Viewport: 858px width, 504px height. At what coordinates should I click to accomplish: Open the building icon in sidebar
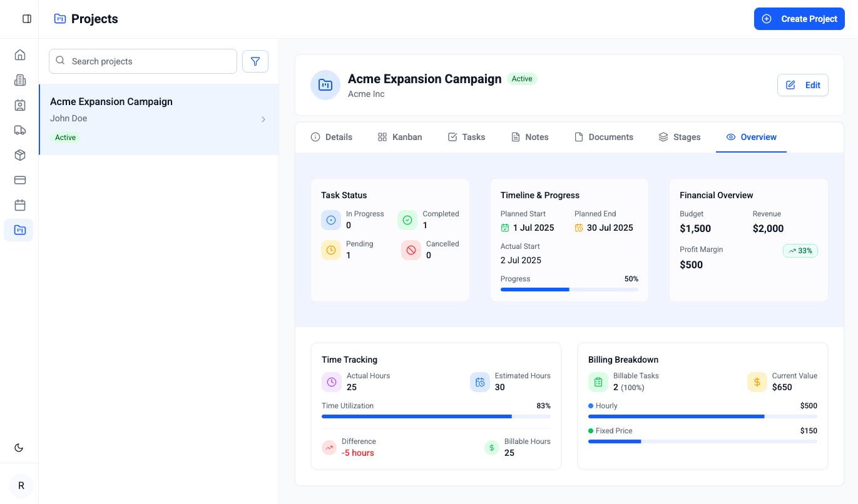point(19,80)
